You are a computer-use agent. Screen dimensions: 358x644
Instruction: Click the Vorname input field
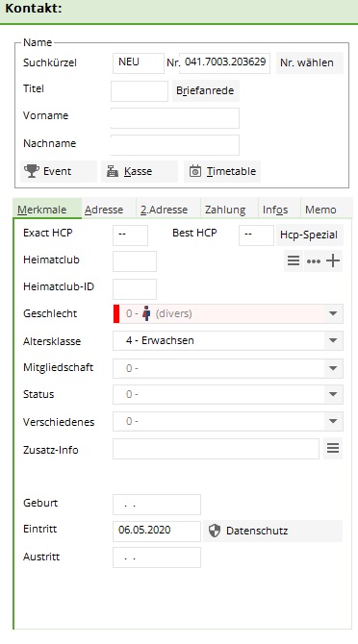(x=175, y=118)
